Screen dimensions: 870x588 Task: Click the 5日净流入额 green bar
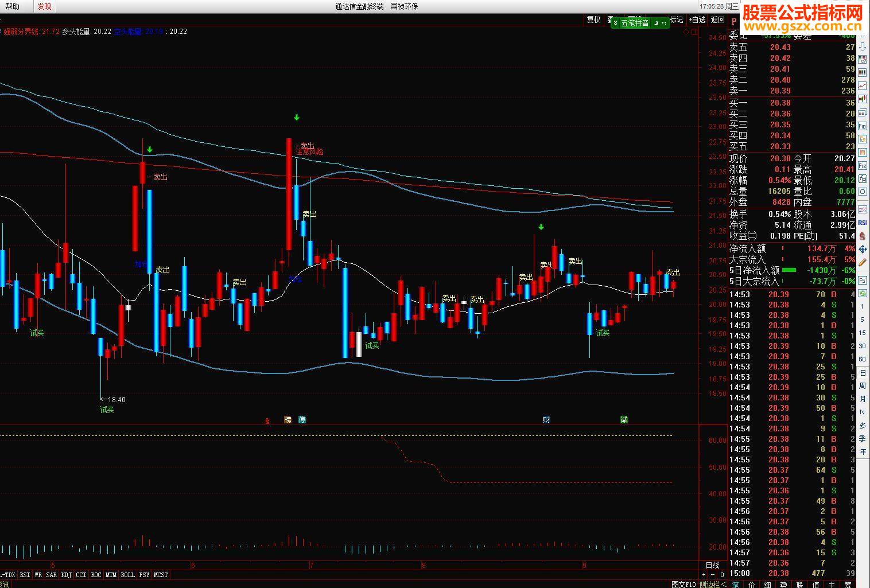click(789, 270)
